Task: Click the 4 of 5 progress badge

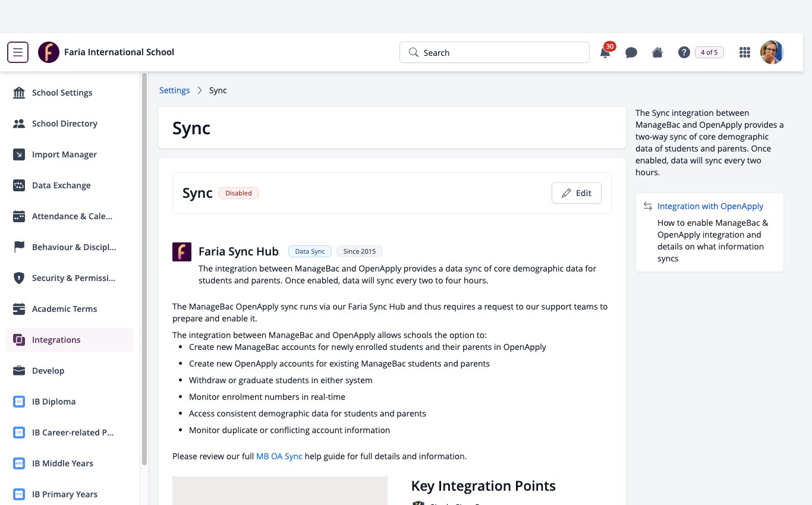Action: pos(709,52)
